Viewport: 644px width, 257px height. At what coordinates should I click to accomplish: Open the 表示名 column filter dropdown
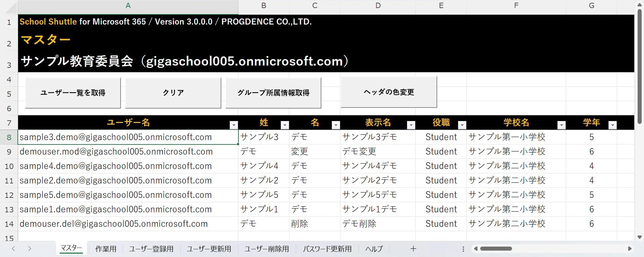pyautogui.click(x=411, y=125)
